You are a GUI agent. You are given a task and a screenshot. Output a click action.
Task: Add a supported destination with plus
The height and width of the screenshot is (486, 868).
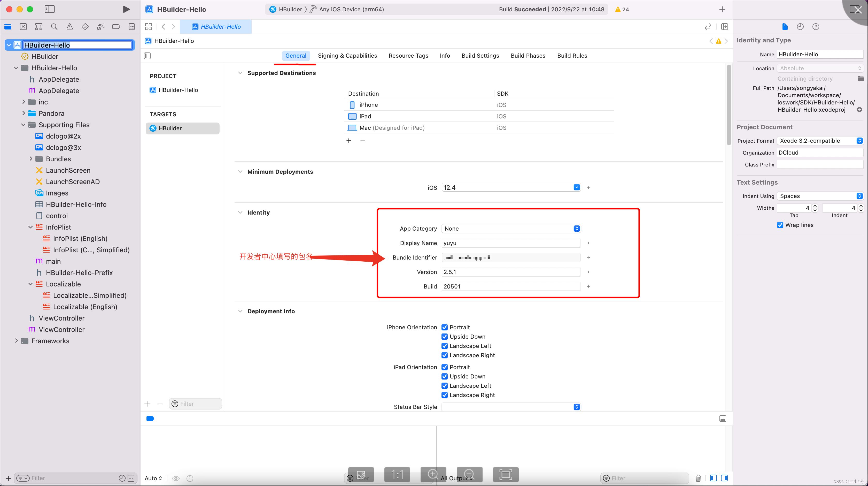[349, 141]
